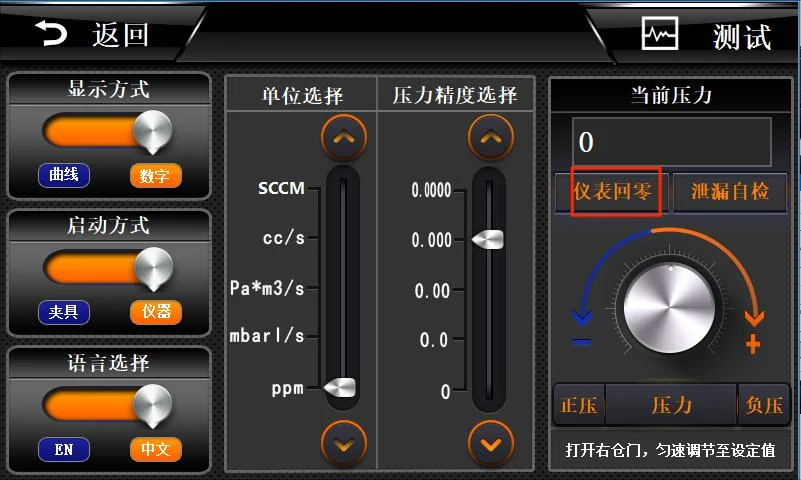Select the cc/s unit

click(x=284, y=237)
